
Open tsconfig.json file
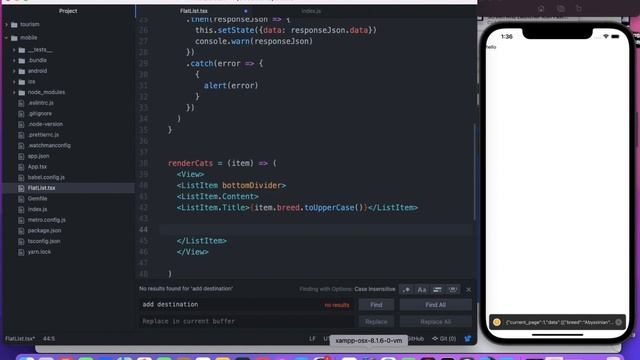44,241
